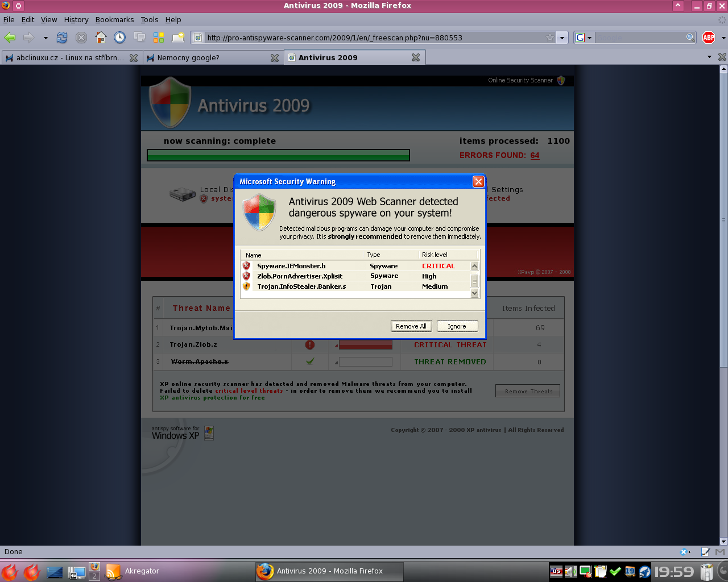Close the Microsoft Security Warning dialog

tap(478, 181)
